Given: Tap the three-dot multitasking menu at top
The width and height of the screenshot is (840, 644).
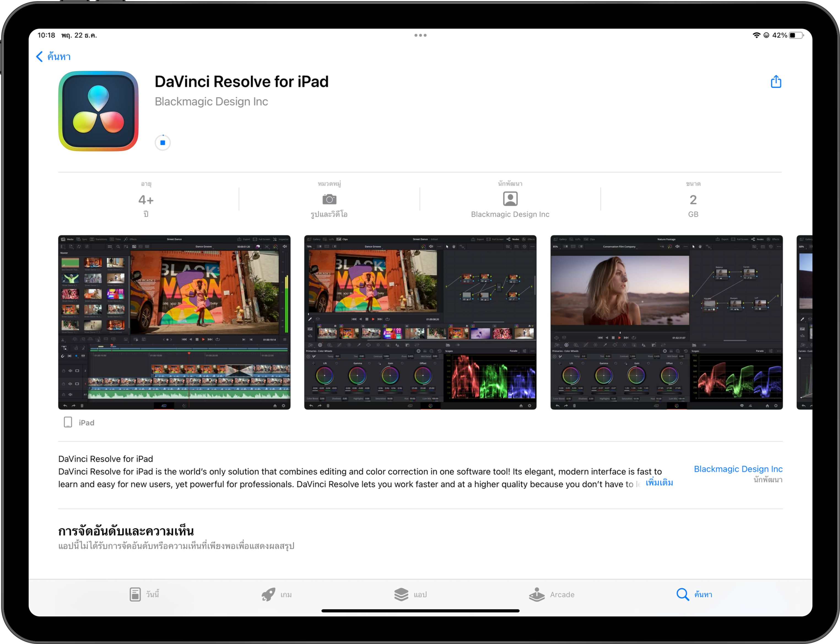Looking at the screenshot, I should (420, 35).
